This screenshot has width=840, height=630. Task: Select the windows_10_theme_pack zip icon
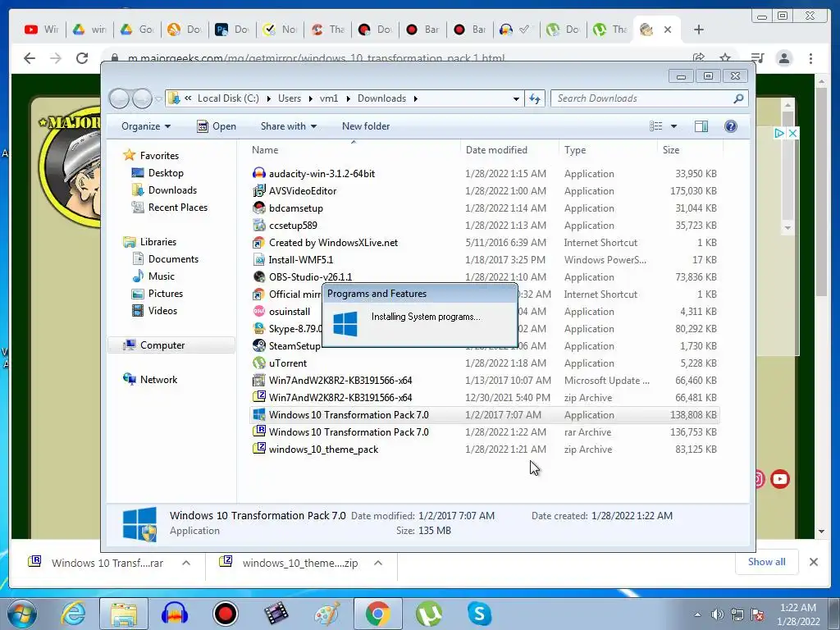258,449
